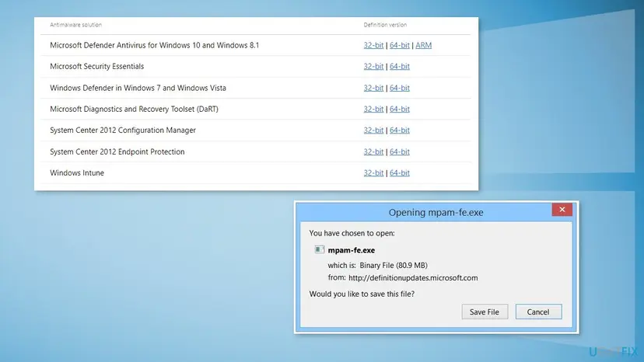Click the Definition version column header
The image size is (644, 362).
tap(385, 25)
